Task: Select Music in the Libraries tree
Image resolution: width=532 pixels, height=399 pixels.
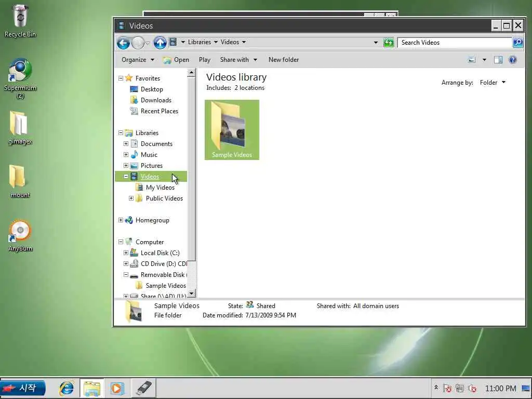Action: point(149,155)
